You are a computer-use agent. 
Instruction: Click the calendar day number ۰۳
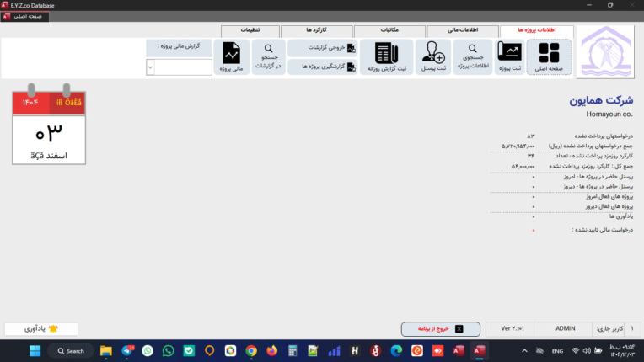[x=49, y=133]
